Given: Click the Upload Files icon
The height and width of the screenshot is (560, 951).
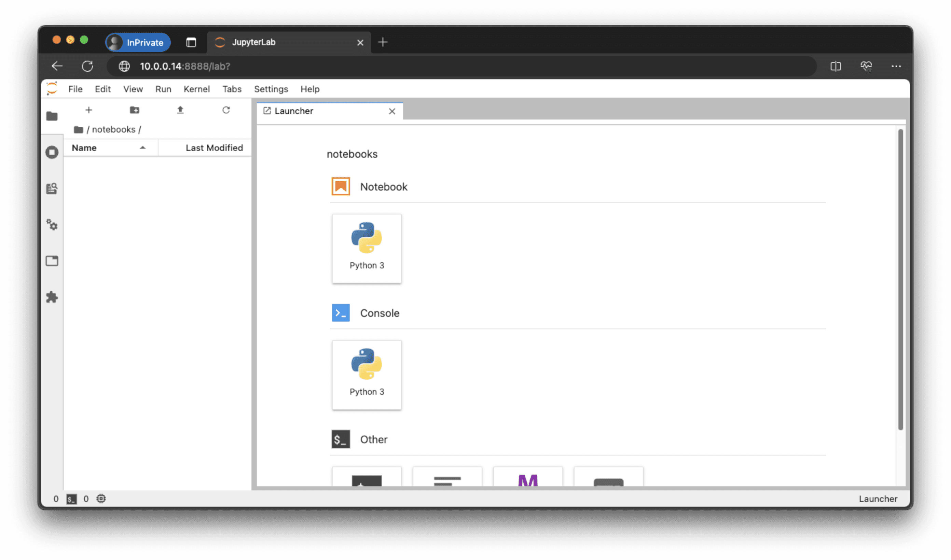Looking at the screenshot, I should point(180,110).
